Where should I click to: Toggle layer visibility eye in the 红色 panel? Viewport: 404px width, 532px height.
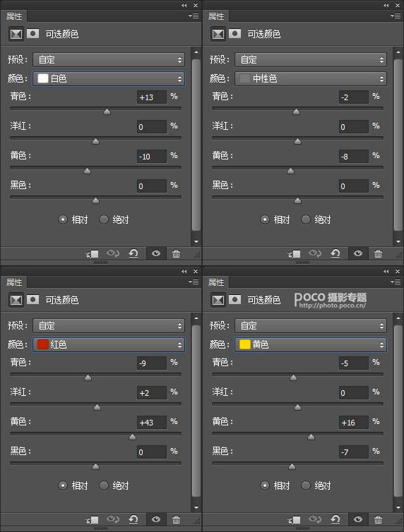pyautogui.click(x=156, y=519)
